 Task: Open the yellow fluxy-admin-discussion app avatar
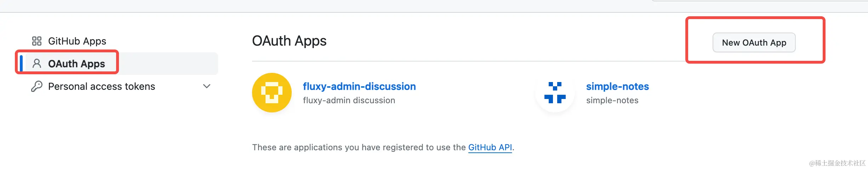(x=272, y=93)
